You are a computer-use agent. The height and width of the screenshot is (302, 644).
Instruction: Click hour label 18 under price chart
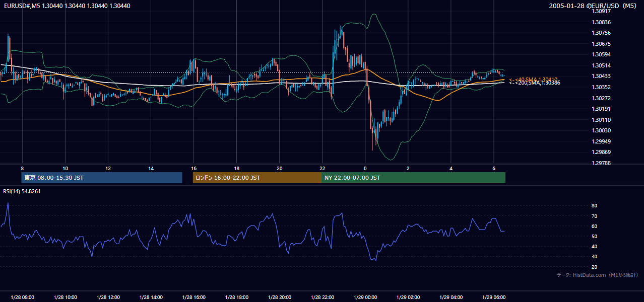[x=236, y=168]
